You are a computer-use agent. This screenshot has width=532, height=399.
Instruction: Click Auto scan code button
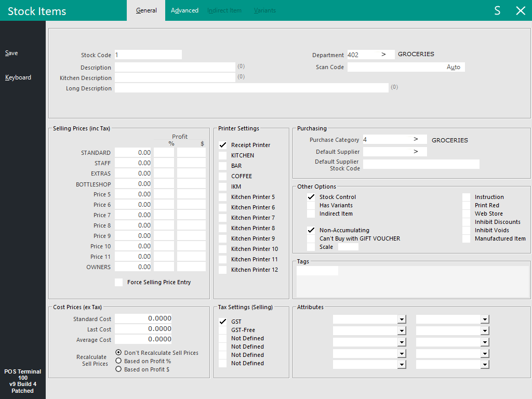click(453, 67)
